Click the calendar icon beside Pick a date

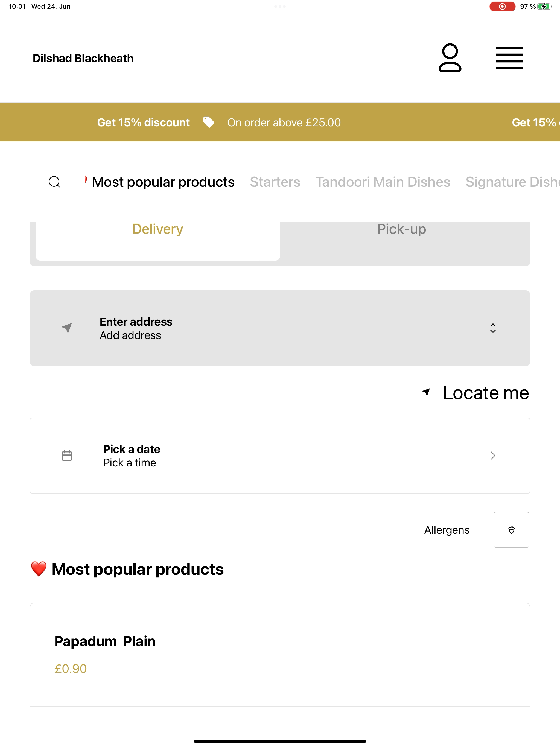[67, 456]
